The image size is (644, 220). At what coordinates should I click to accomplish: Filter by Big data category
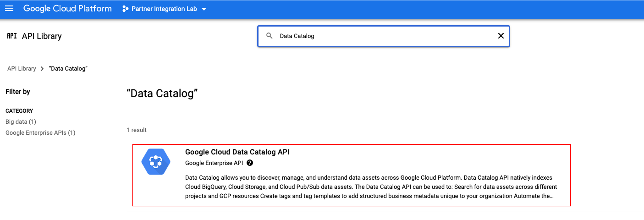[x=21, y=122]
